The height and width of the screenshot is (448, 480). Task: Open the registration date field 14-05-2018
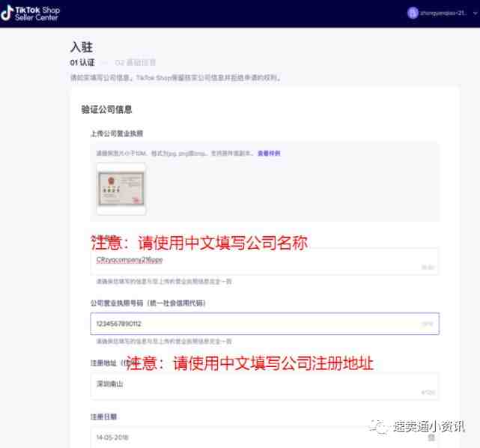click(x=265, y=438)
